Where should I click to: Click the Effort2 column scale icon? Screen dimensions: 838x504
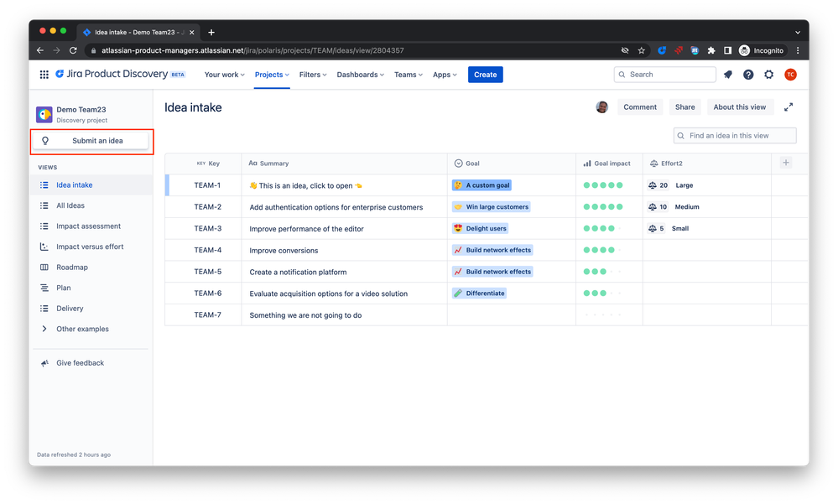[653, 164]
